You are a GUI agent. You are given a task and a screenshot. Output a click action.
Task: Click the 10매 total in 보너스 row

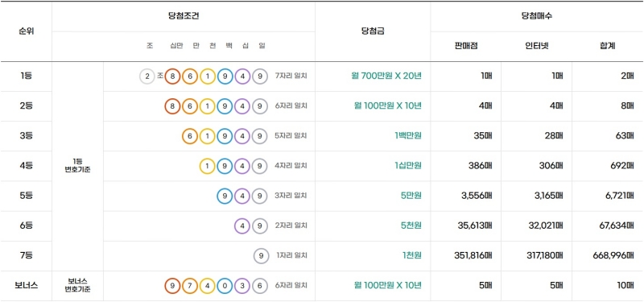coord(625,286)
